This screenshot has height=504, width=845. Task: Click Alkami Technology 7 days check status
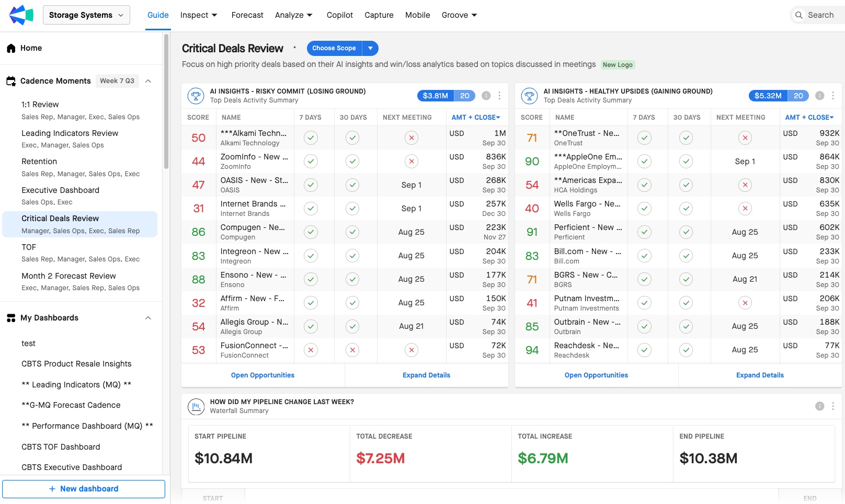click(311, 138)
